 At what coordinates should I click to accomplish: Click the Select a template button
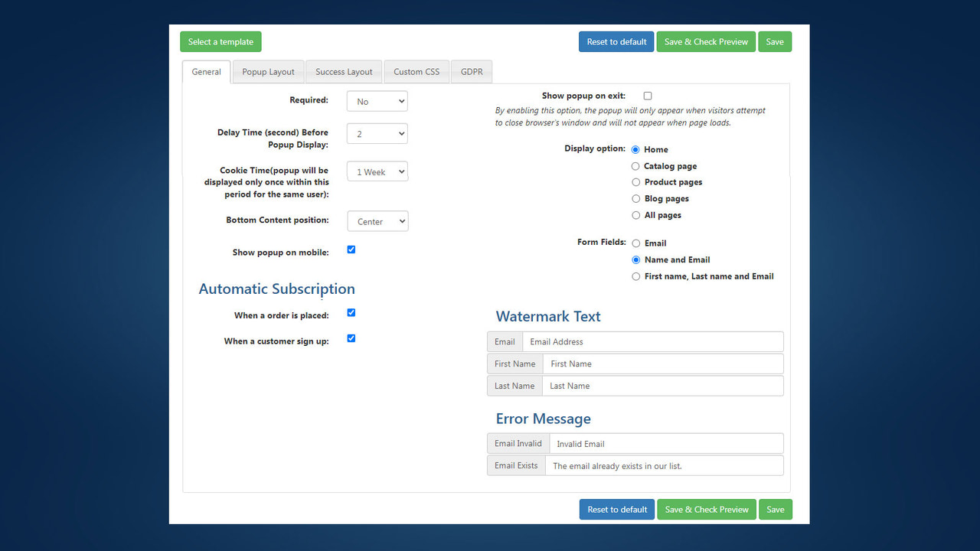tap(220, 41)
